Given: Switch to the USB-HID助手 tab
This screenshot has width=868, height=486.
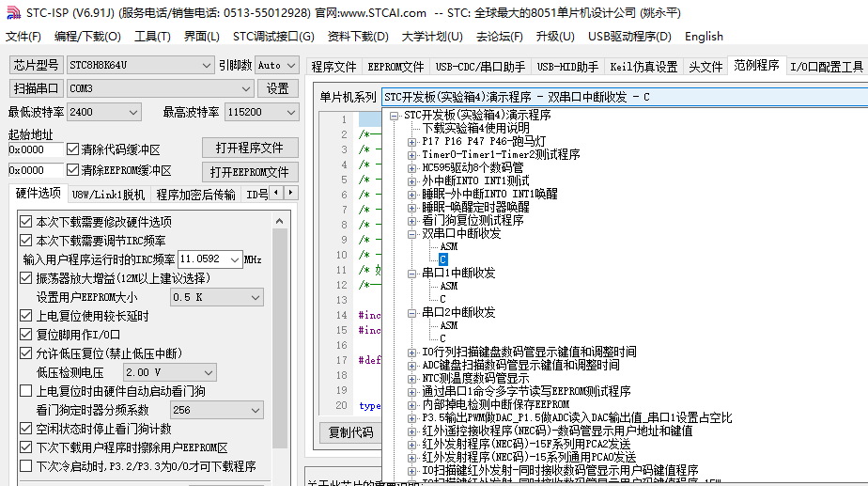Looking at the screenshot, I should [x=567, y=67].
